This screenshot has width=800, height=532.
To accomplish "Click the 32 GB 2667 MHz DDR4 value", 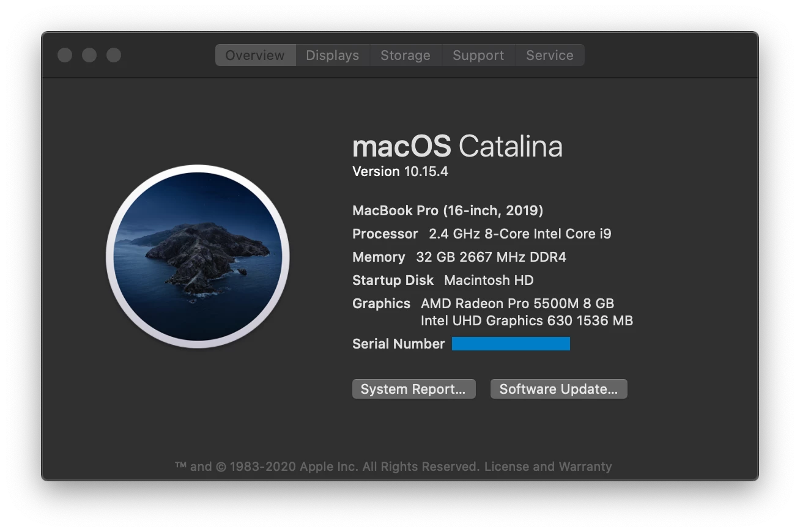I will click(491, 257).
